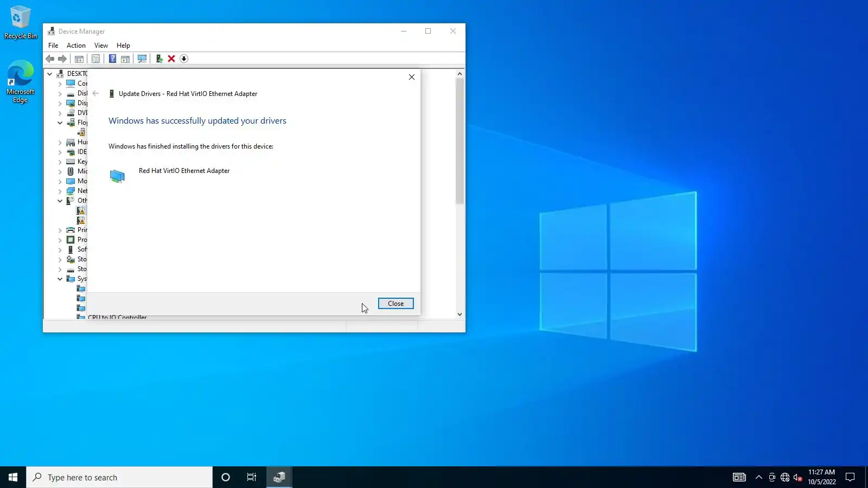Open the network status tray icon

785,477
